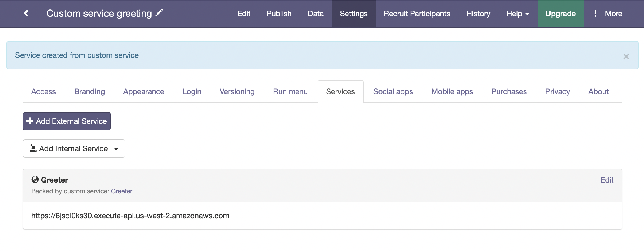Click the plus icon on Add External Service
Image resolution: width=644 pixels, height=251 pixels.
click(30, 121)
